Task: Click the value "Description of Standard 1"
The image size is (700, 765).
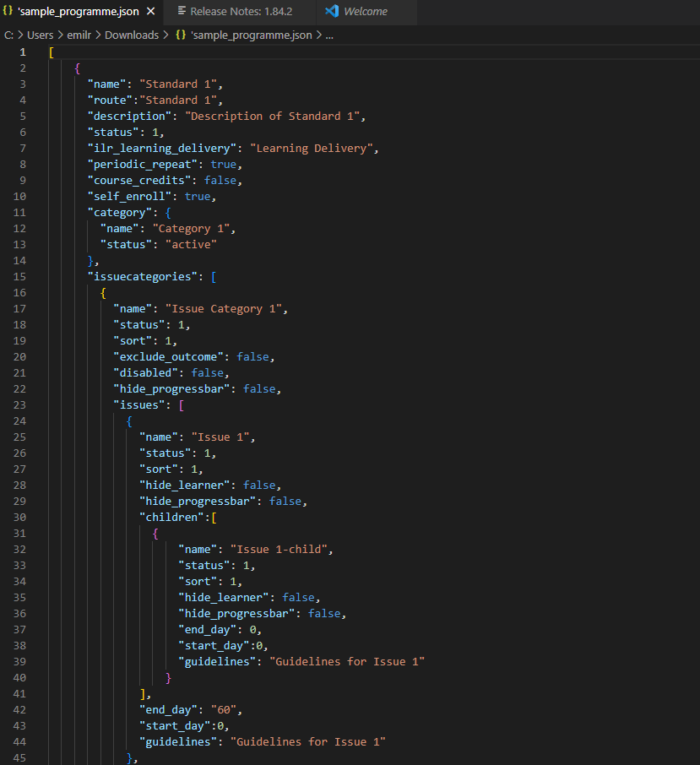Action: [272, 117]
